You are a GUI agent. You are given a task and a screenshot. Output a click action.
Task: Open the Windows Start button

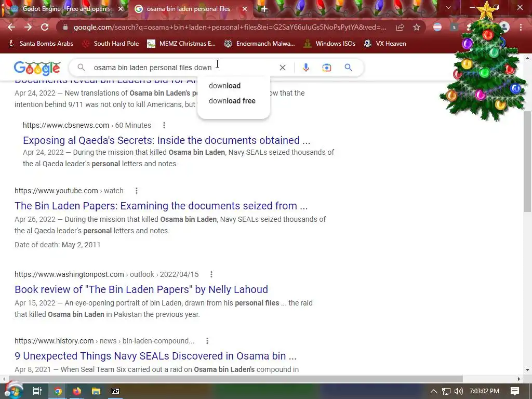tap(14, 391)
